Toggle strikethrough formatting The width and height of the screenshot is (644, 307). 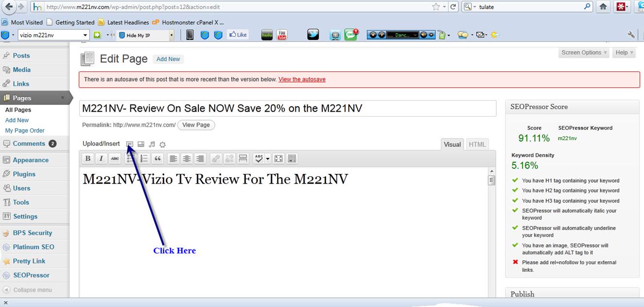[115, 158]
